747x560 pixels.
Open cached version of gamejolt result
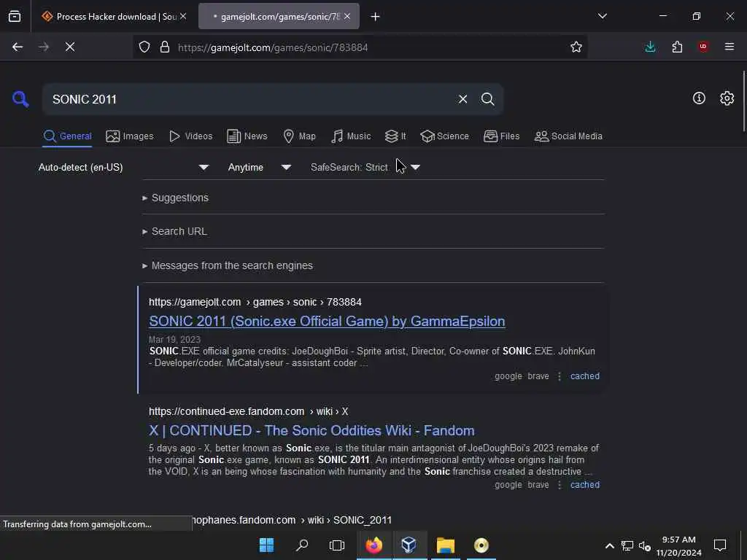click(585, 376)
